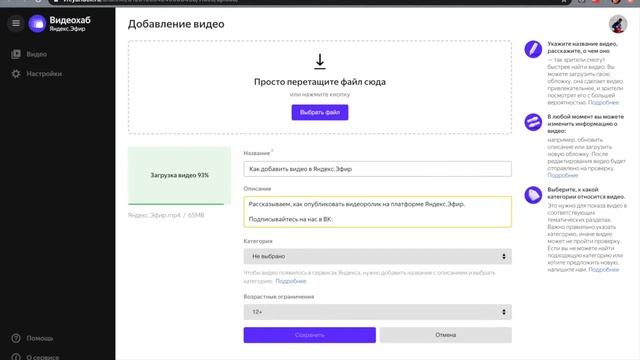640x360 pixels.
Task: Click the Название input field
Action: click(x=378, y=169)
